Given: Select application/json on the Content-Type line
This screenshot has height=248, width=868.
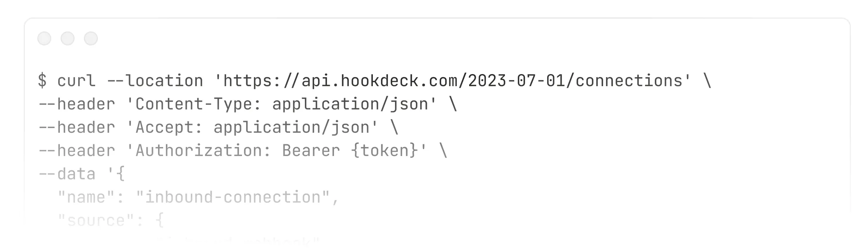Looking at the screenshot, I should [350, 104].
